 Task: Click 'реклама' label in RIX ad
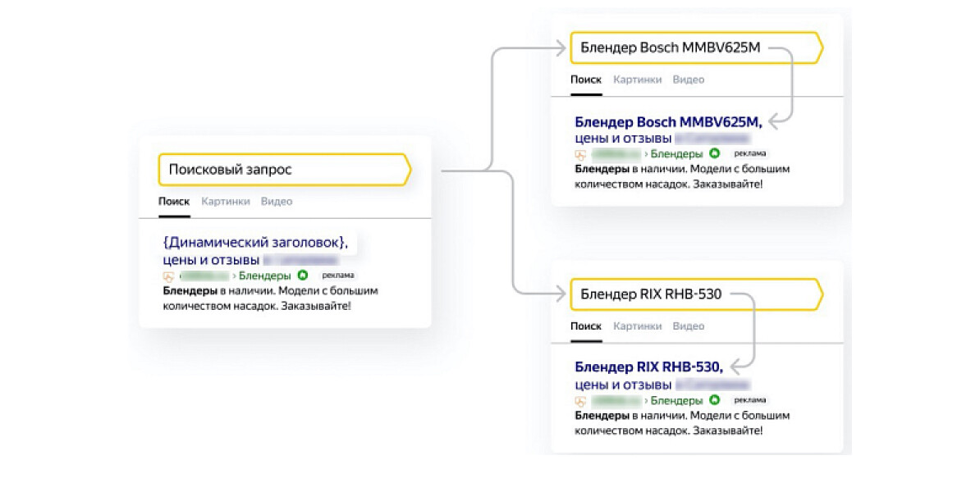[750, 400]
